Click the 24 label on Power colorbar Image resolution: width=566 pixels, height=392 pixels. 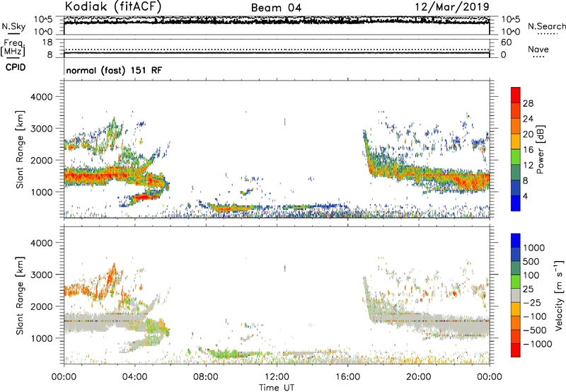pyautogui.click(x=528, y=119)
